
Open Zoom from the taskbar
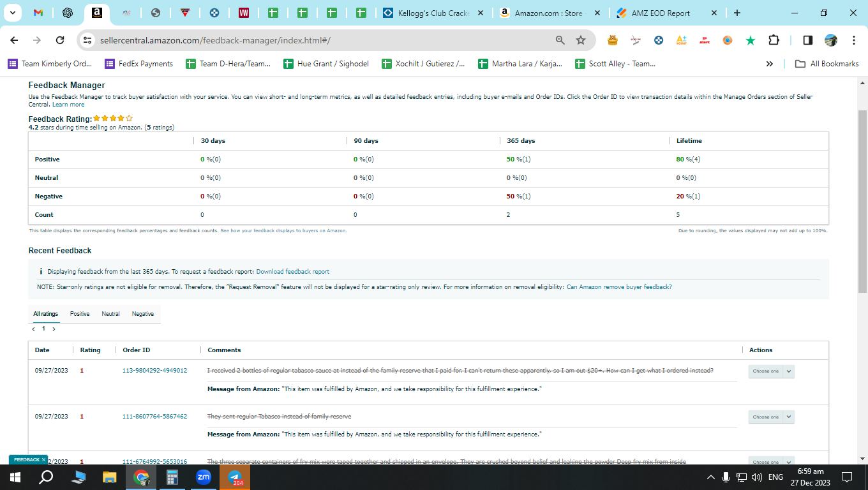[x=204, y=477]
